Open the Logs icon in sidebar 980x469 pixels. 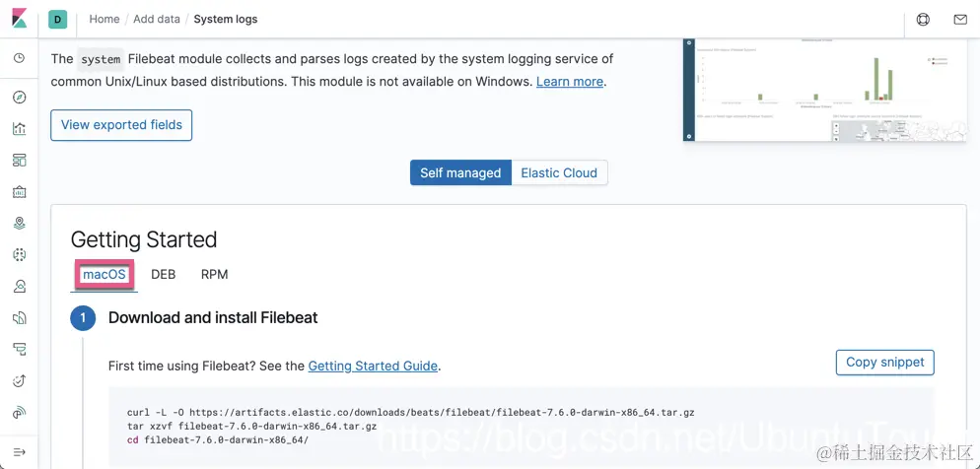(x=20, y=318)
